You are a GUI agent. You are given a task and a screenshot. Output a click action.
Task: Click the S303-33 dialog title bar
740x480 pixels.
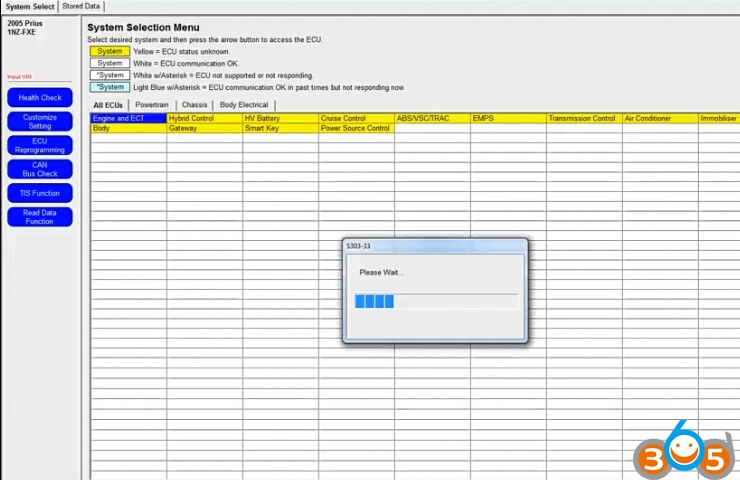(x=435, y=246)
